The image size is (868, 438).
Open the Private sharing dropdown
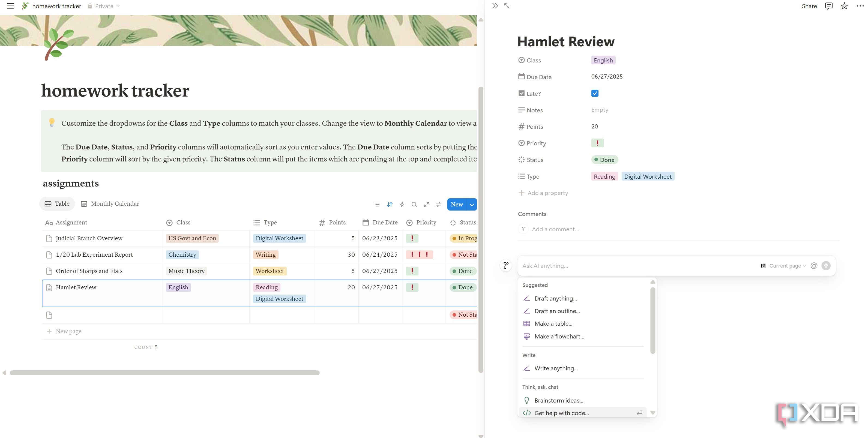103,6
